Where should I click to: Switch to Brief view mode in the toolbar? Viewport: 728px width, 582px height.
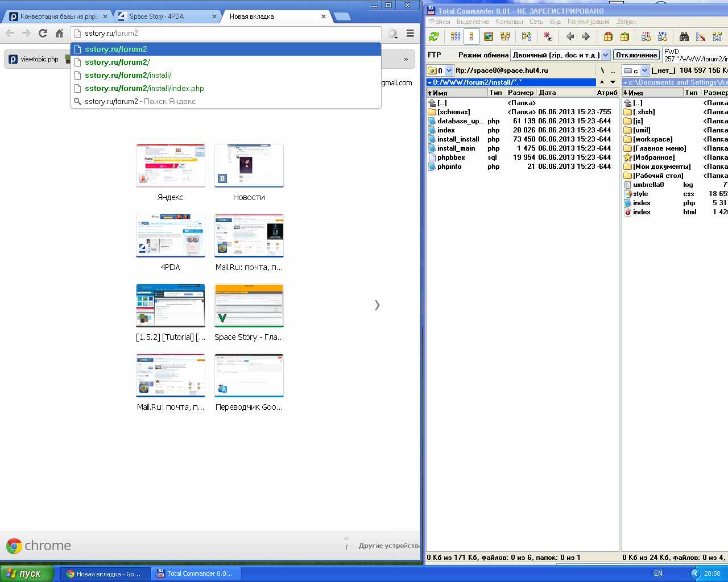click(x=456, y=37)
